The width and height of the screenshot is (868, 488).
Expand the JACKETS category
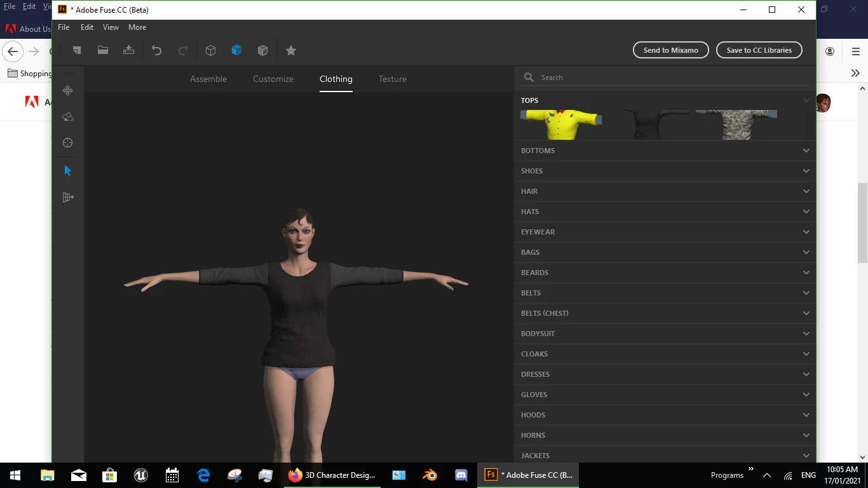(x=665, y=454)
